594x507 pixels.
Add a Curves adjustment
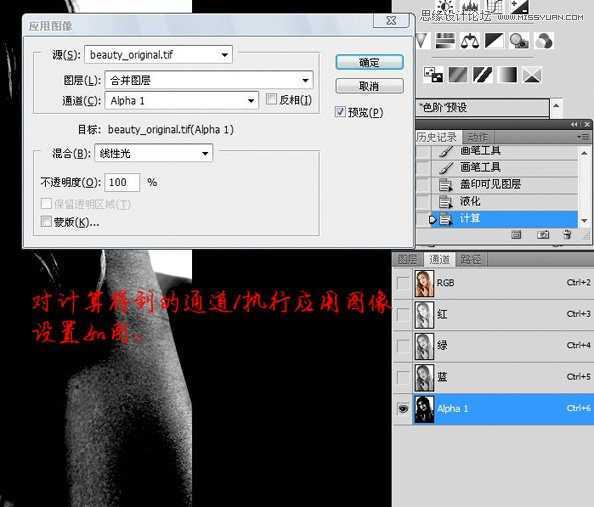point(495,6)
